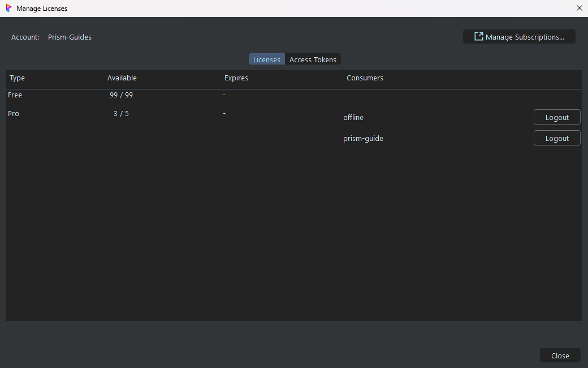Viewport: 588px width, 368px height.
Task: Select the Free license row
Action: 15,95
